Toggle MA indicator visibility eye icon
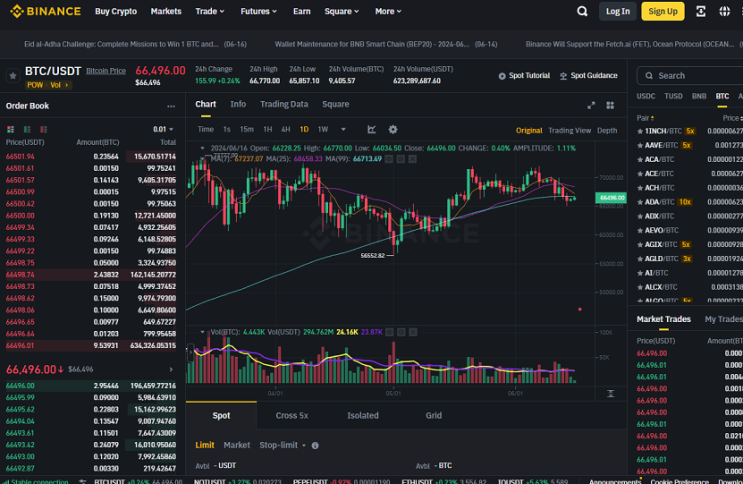Viewport: 743px width, 484px height. click(389, 159)
